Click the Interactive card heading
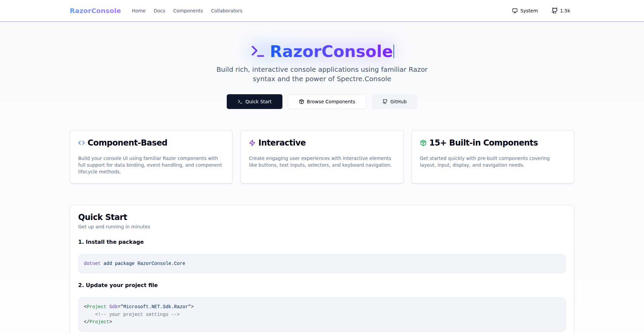Viewport: 644px width, 333px height. tap(282, 143)
